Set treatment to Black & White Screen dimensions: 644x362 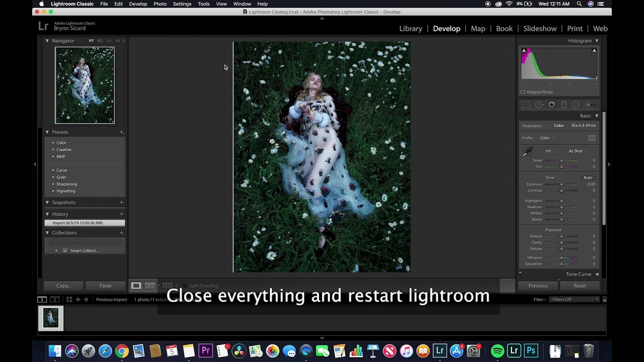584,126
